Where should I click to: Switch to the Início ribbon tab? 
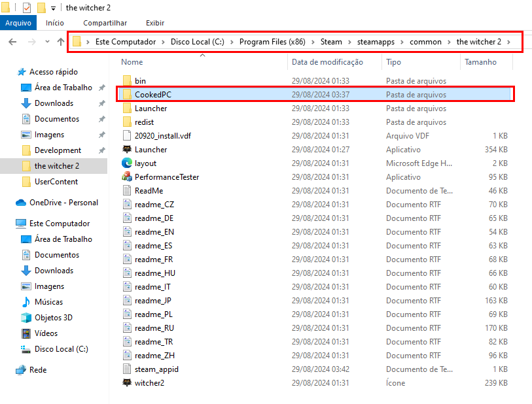tap(54, 23)
